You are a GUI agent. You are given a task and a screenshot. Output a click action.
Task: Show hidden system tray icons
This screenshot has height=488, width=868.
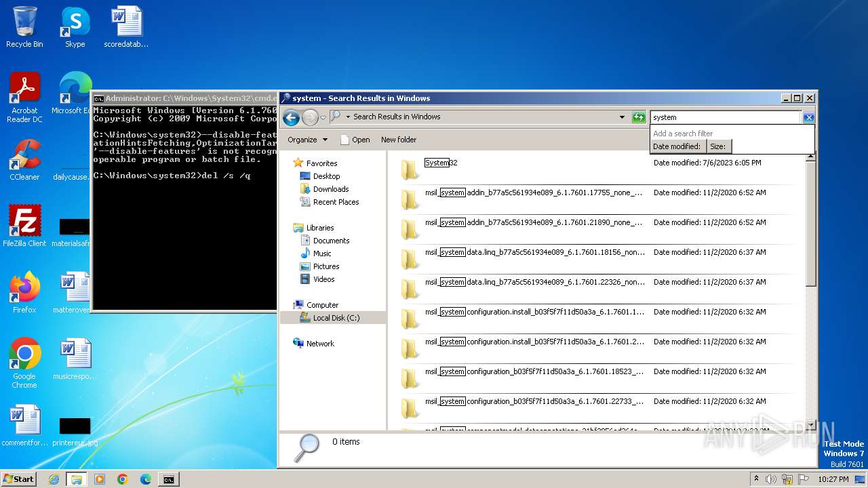tap(756, 479)
